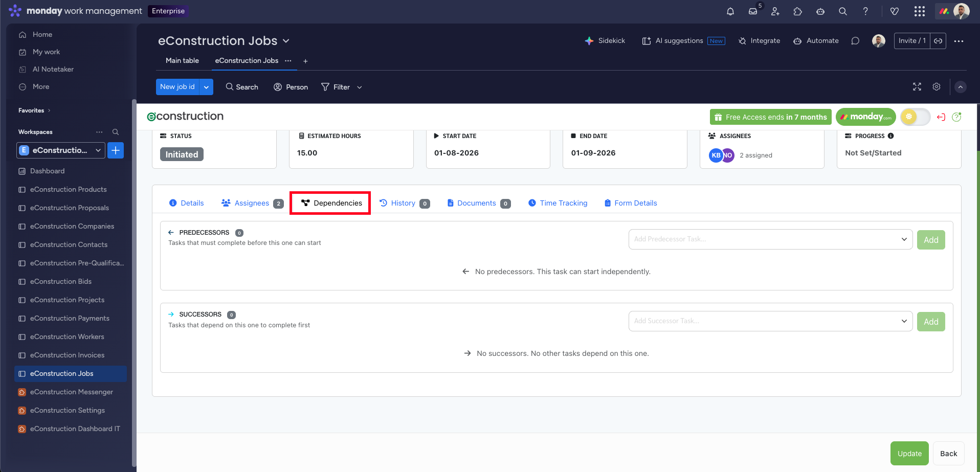Collapse the board header with chevron button

960,87
